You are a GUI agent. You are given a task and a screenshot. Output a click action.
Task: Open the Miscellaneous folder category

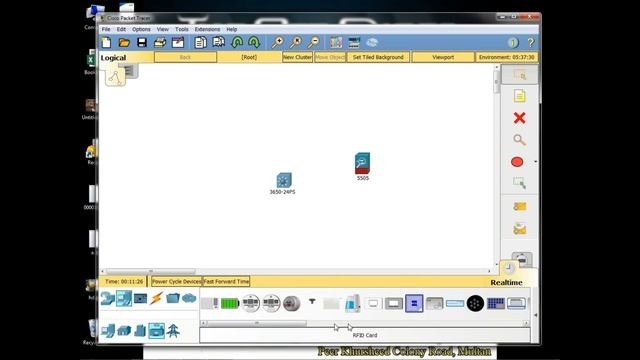pos(173,298)
